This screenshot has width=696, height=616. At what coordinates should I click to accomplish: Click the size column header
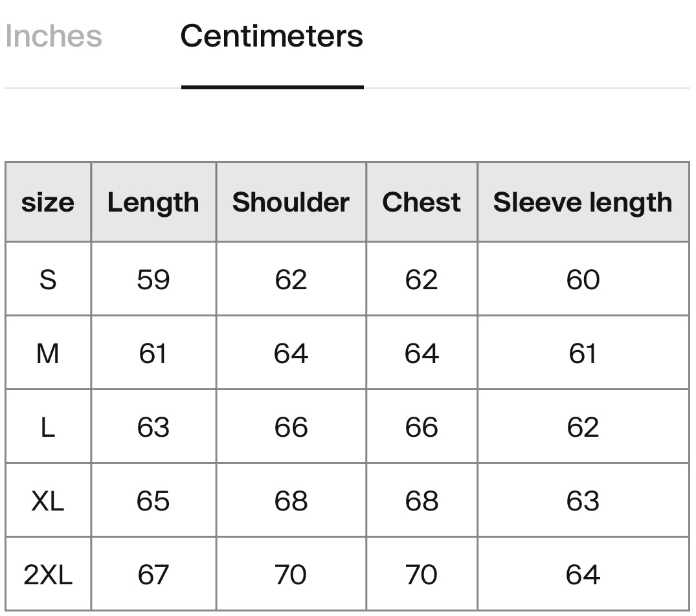(x=48, y=203)
